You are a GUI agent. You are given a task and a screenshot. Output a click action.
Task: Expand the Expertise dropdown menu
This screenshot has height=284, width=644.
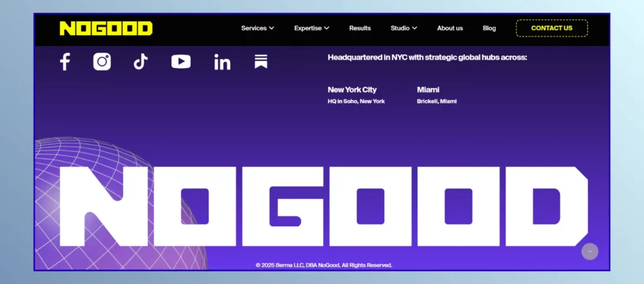pyautogui.click(x=312, y=28)
